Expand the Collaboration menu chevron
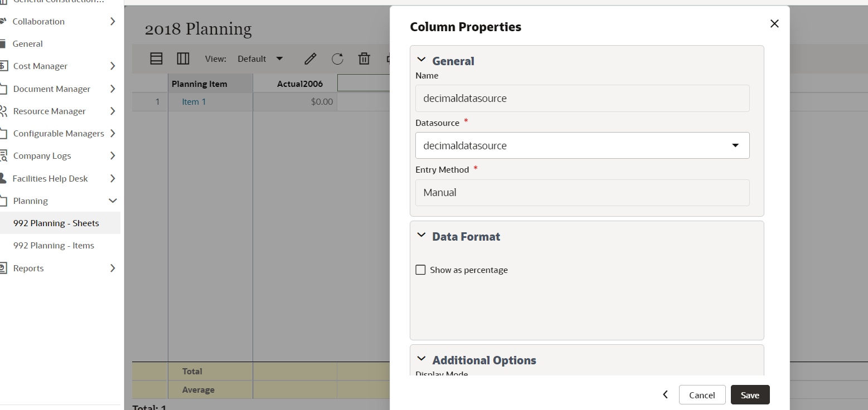 pos(113,21)
